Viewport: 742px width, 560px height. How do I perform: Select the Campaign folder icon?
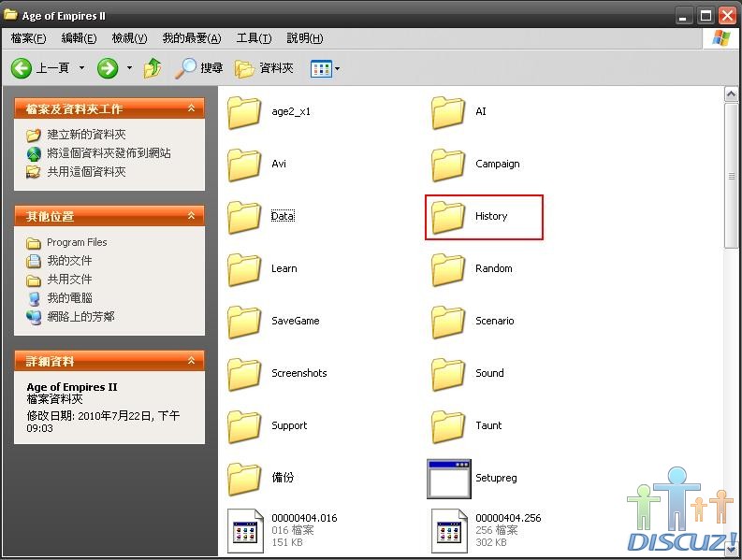coord(448,165)
